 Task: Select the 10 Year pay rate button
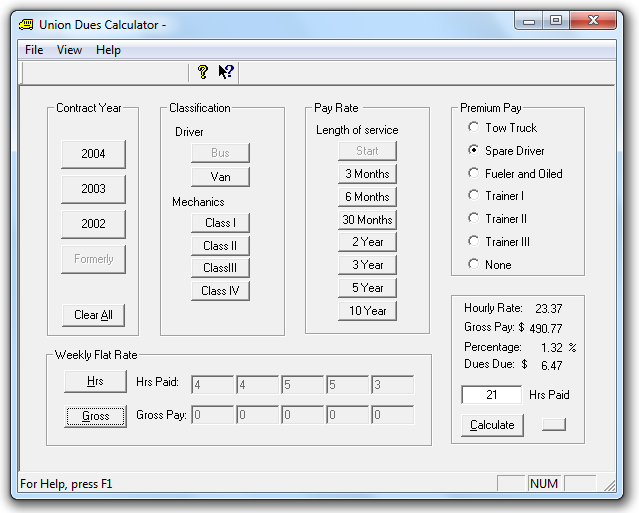pos(367,311)
